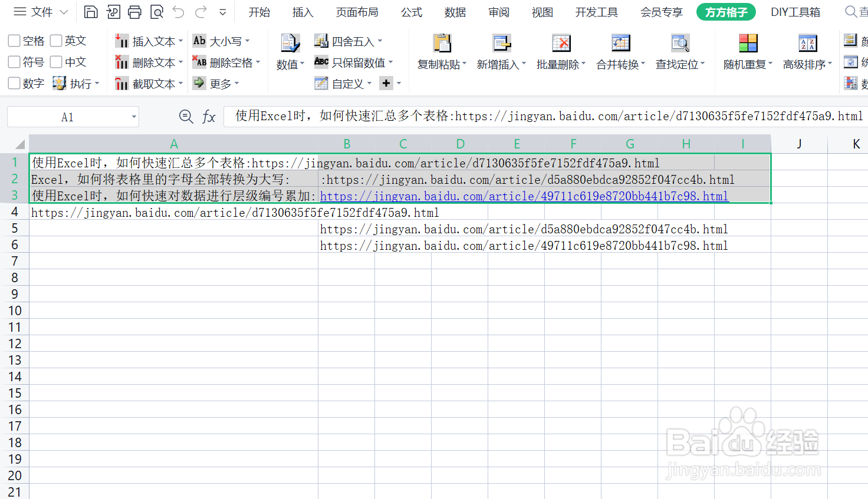Switch to the 开始 tab
868x499 pixels.
[x=259, y=12]
